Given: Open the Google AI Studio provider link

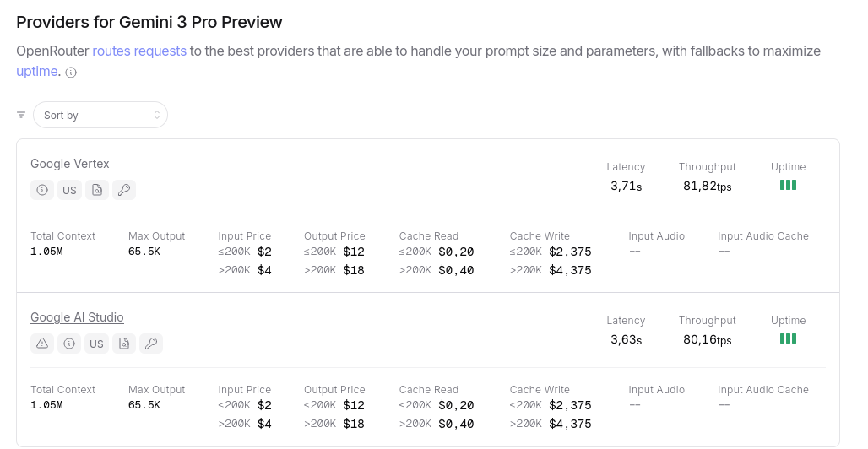Looking at the screenshot, I should click(x=77, y=317).
